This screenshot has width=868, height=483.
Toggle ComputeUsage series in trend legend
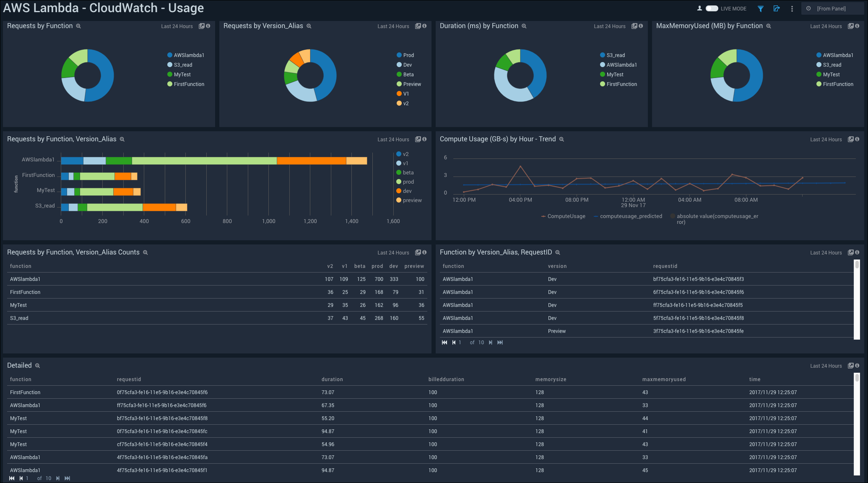566,216
